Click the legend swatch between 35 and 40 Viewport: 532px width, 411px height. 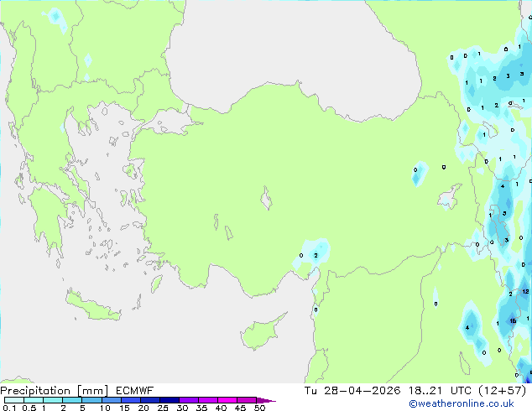(207, 400)
